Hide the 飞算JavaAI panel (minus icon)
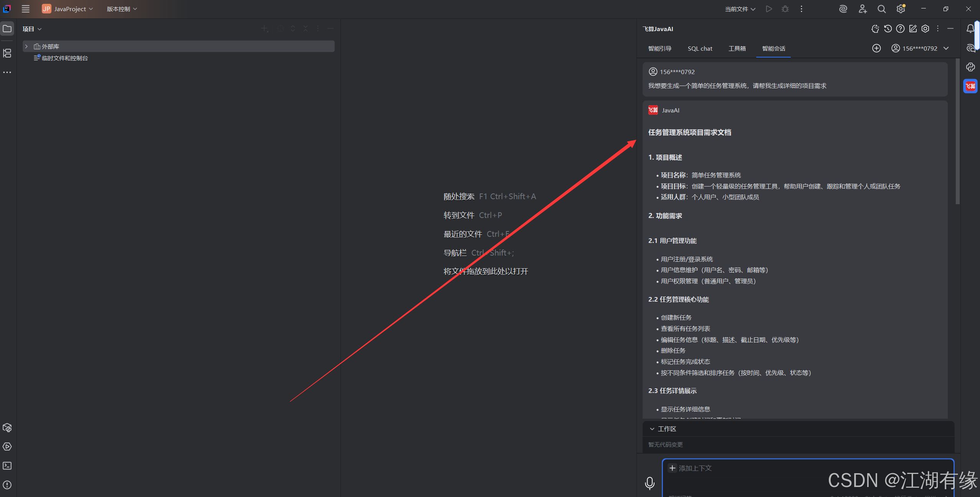 click(950, 29)
